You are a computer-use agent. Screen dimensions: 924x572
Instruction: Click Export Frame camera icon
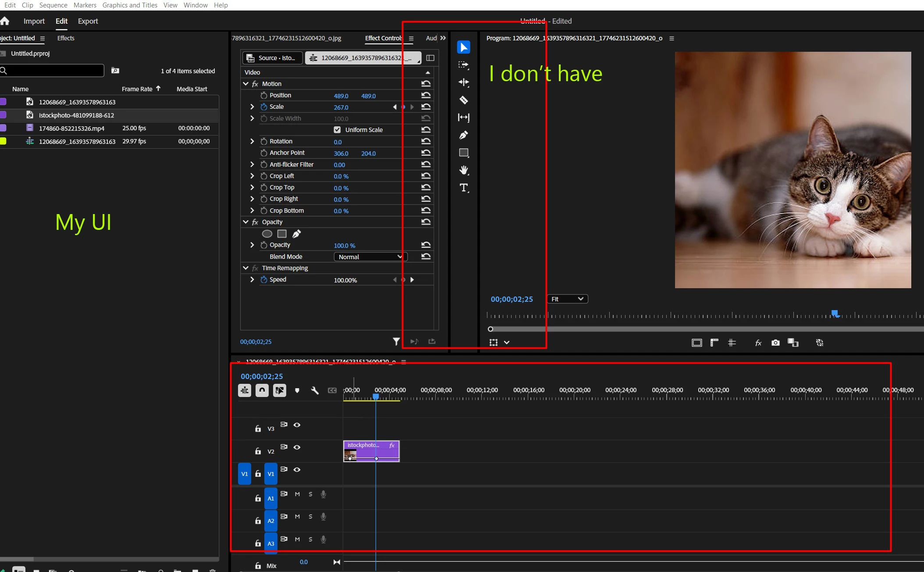(775, 343)
